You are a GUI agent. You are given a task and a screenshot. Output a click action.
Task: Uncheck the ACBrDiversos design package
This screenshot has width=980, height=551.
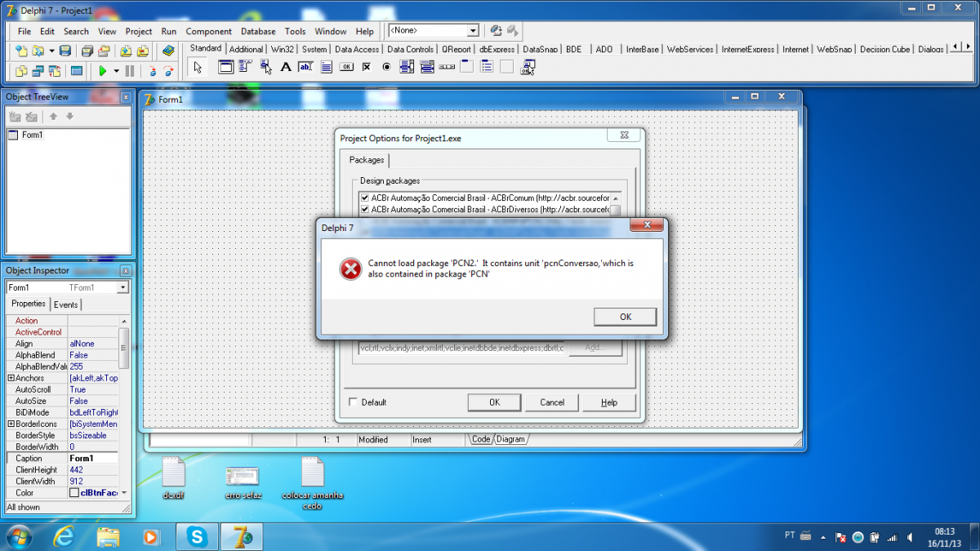click(364, 210)
